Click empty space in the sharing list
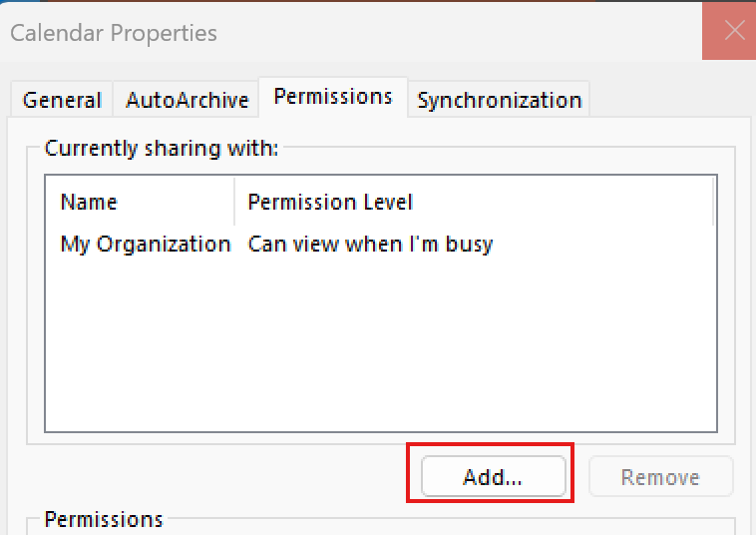 pyautogui.click(x=381, y=345)
